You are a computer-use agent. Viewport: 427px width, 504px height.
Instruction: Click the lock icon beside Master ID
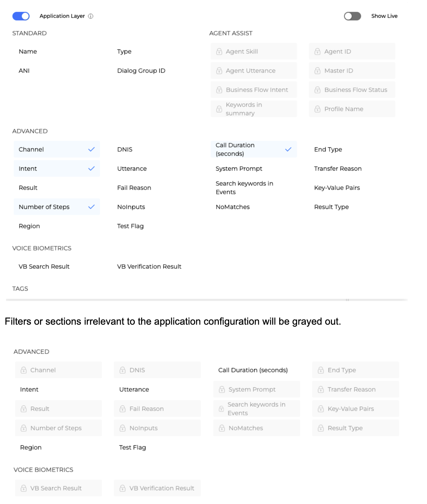point(318,71)
